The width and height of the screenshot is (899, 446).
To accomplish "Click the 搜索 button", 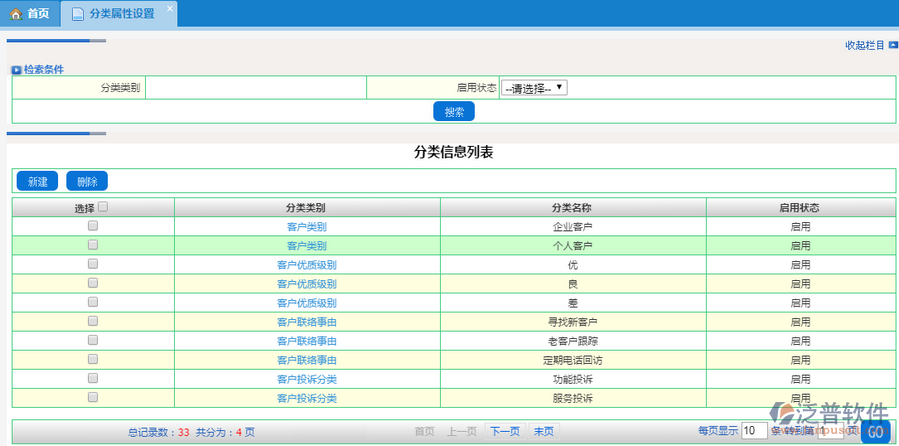I will tap(453, 112).
